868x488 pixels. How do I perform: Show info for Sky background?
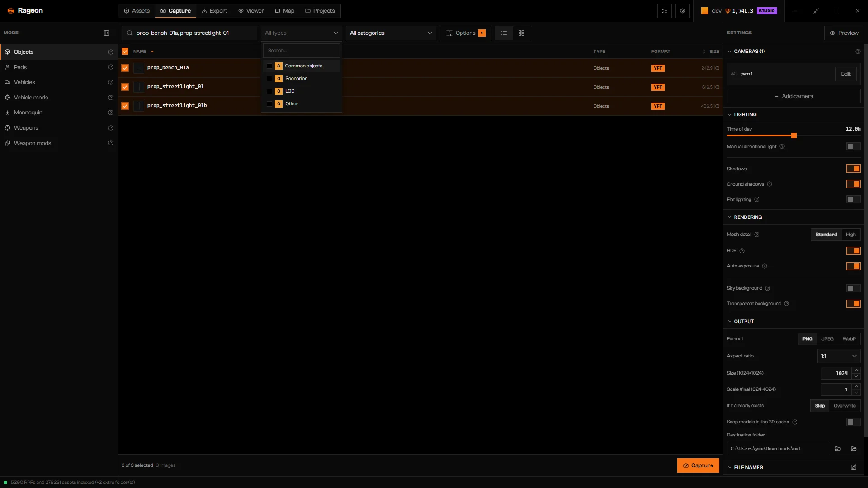click(x=768, y=288)
